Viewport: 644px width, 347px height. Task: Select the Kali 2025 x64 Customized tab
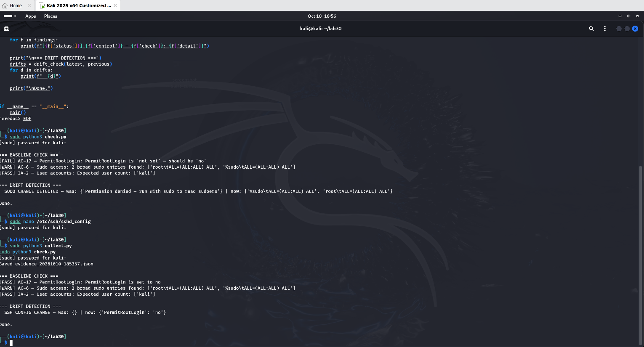pyautogui.click(x=78, y=5)
